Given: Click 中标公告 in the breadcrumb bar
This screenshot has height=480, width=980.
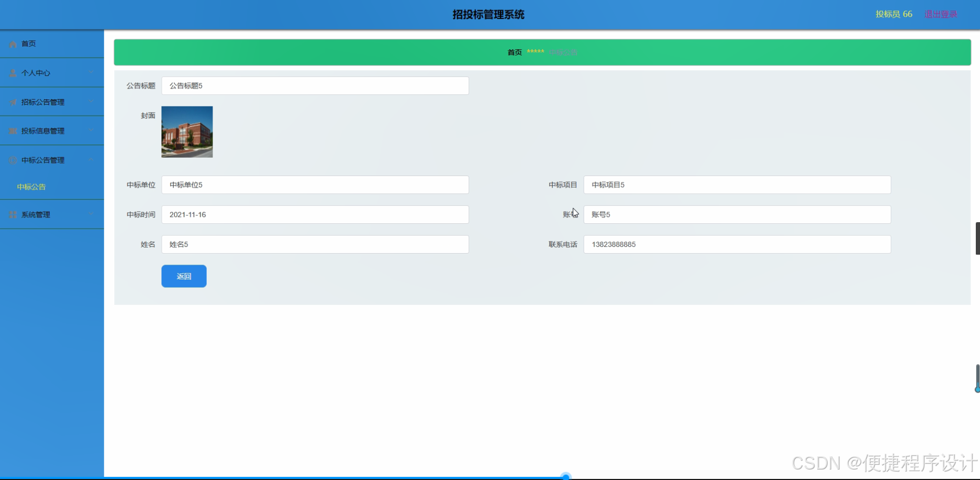Looking at the screenshot, I should click(x=563, y=52).
